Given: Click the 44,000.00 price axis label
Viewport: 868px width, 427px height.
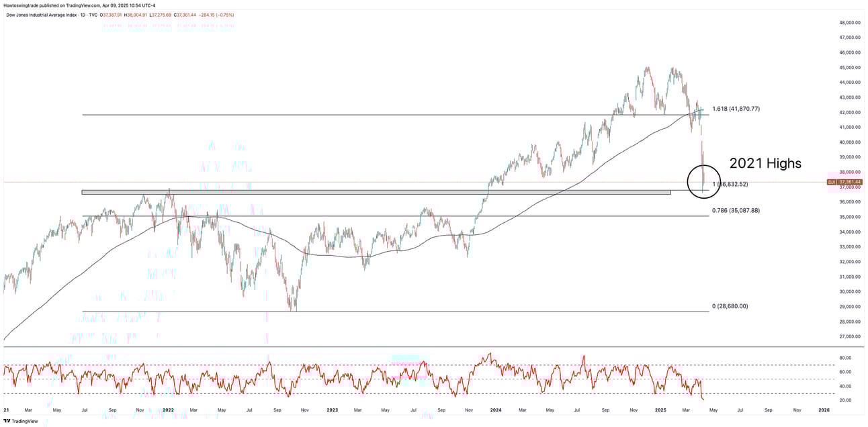Looking at the screenshot, I should point(850,82).
